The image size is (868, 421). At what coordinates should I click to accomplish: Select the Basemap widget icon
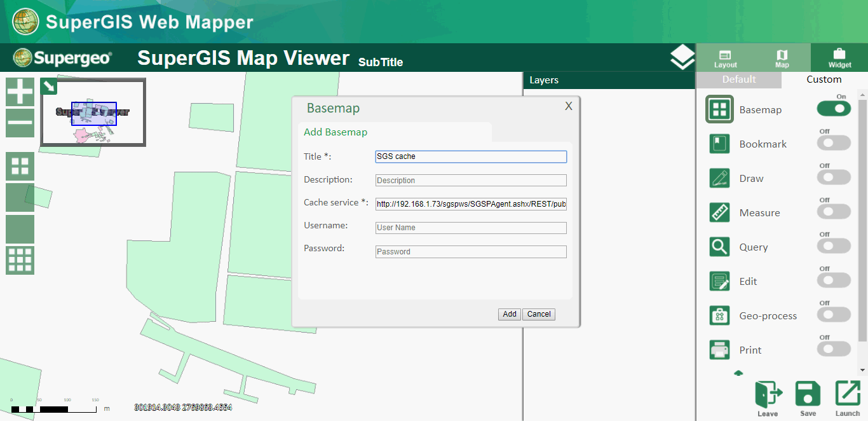pyautogui.click(x=719, y=109)
